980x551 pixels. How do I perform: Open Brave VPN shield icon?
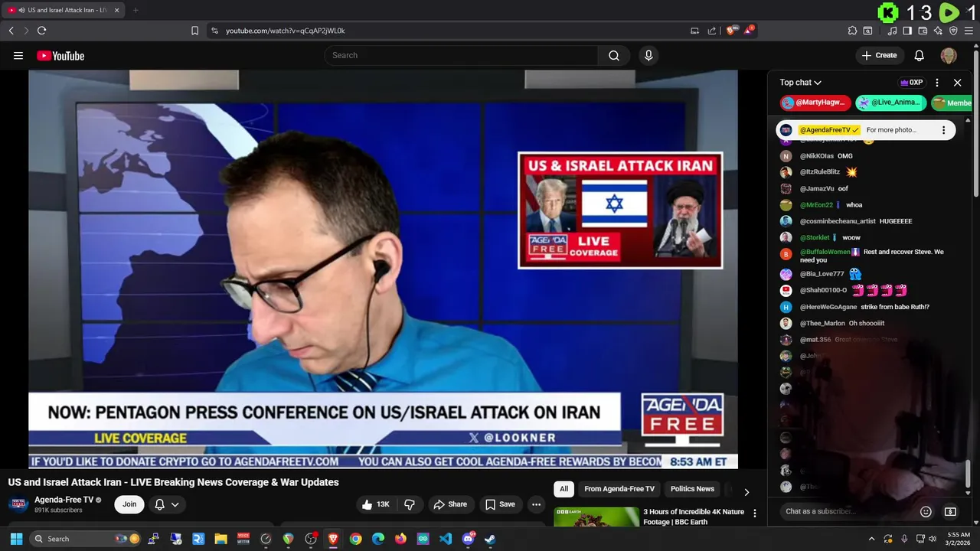[x=953, y=31]
